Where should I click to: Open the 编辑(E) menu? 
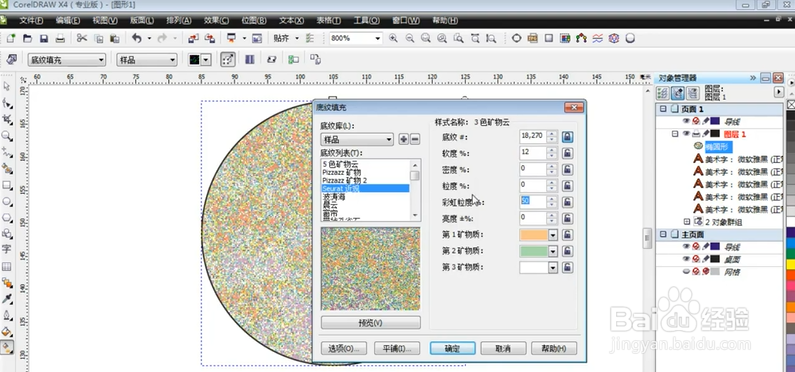tap(68, 21)
